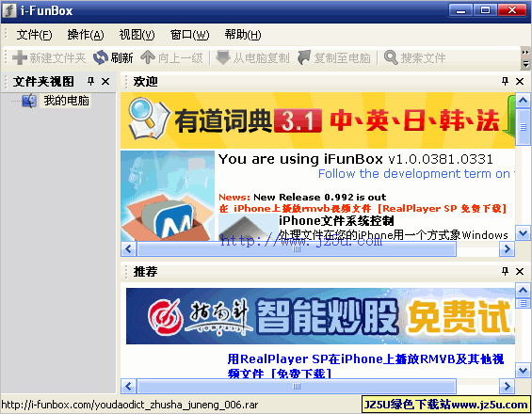Click status bar URL text
This screenshot has height=414, width=532.
pyautogui.click(x=130, y=405)
